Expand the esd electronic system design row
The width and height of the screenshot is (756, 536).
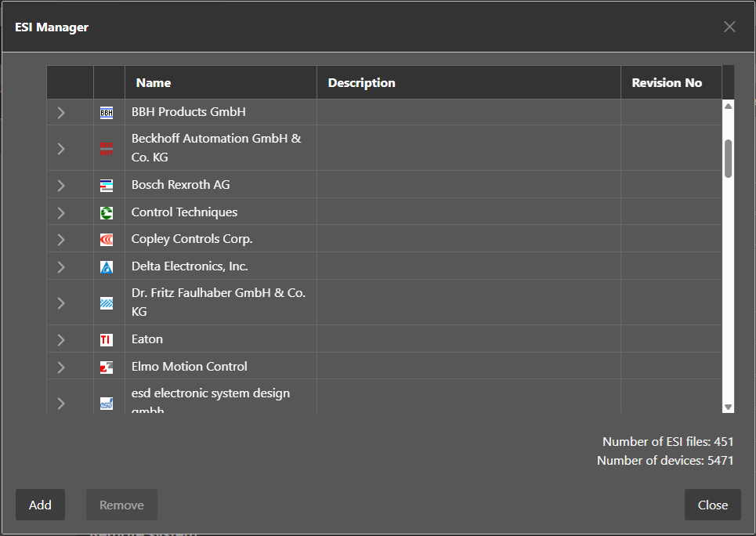61,404
